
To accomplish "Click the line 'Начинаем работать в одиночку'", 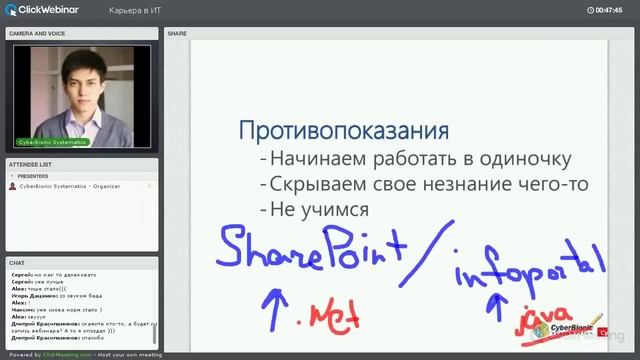I will pyautogui.click(x=420, y=159).
